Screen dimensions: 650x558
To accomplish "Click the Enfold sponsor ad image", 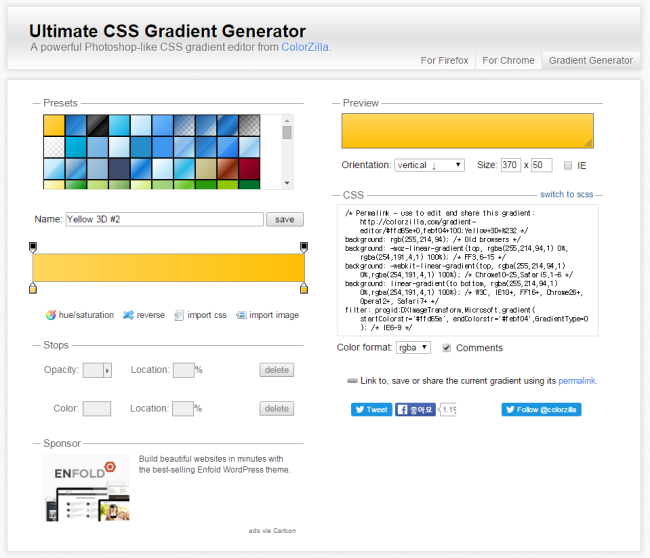I will pyautogui.click(x=86, y=488).
